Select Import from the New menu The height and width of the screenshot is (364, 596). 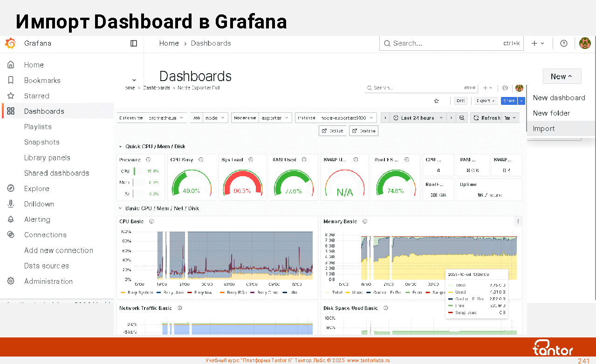544,129
